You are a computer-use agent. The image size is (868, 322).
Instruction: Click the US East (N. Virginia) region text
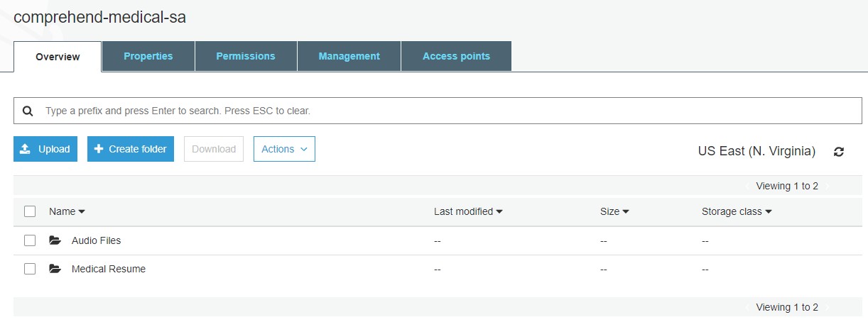(x=756, y=151)
